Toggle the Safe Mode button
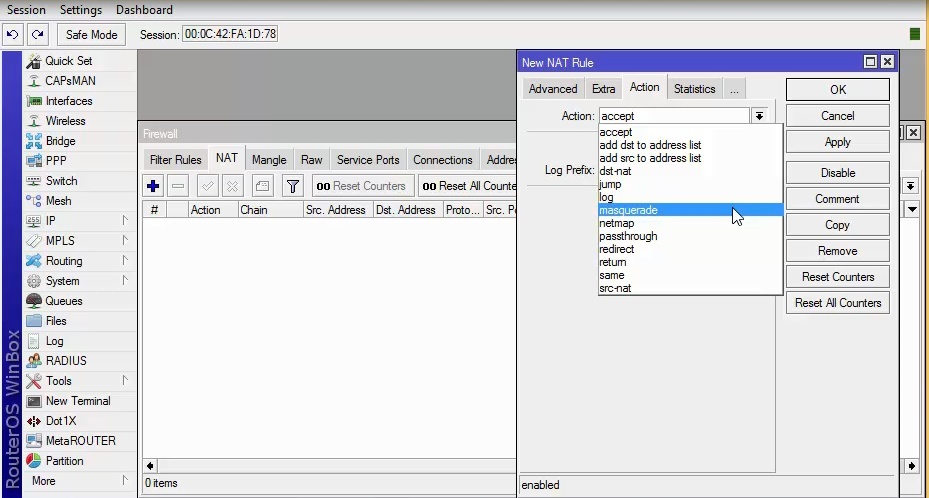 click(x=91, y=34)
